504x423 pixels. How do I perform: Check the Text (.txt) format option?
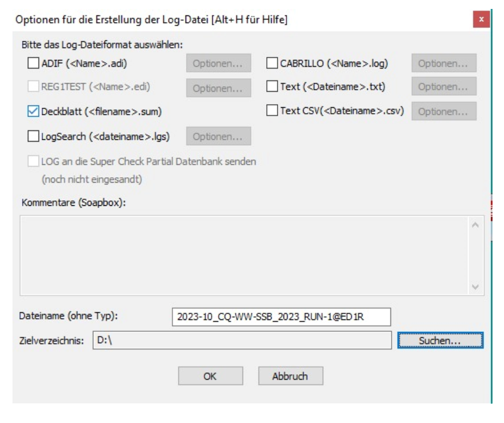pos(272,87)
